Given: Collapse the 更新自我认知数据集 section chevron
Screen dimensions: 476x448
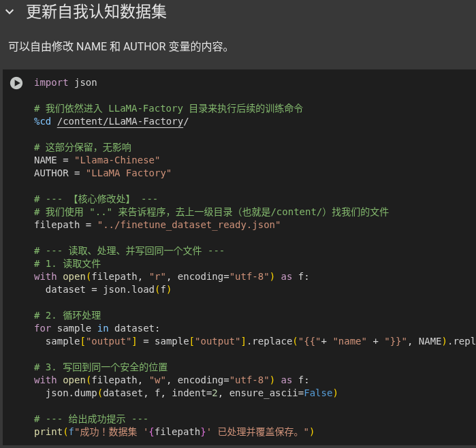Looking at the screenshot, I should coord(10,12).
